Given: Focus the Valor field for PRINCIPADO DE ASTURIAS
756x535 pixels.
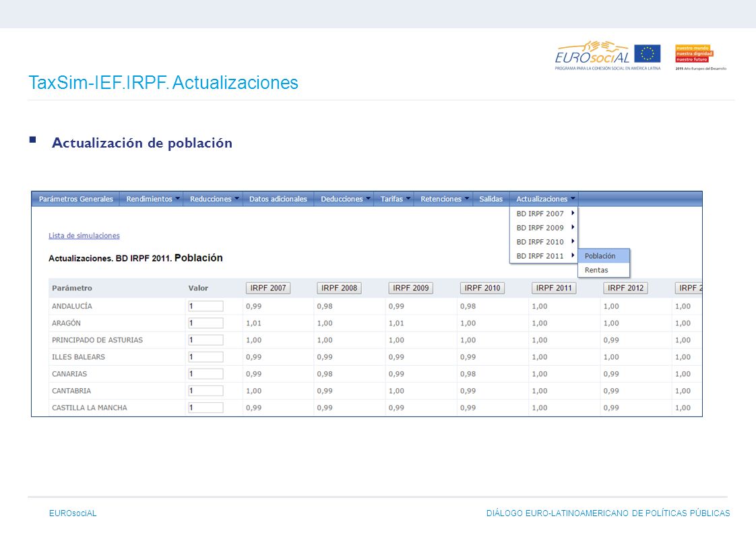Looking at the screenshot, I should click(206, 340).
